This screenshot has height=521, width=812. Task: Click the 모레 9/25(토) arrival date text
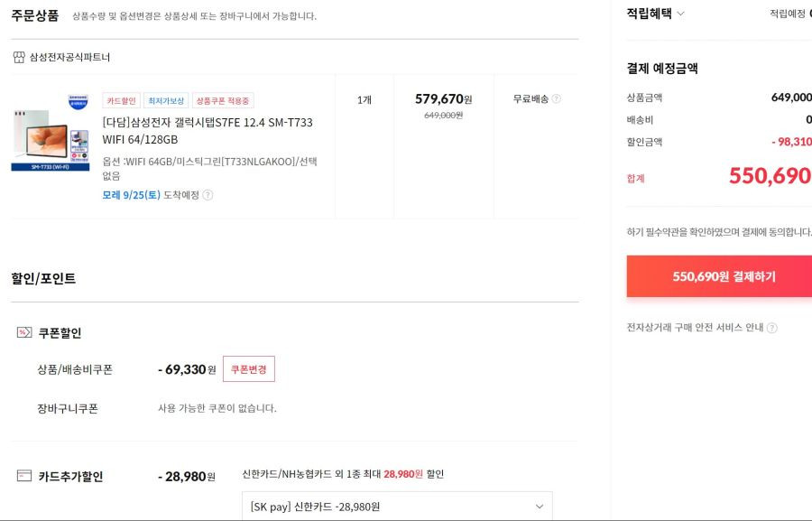click(131, 195)
